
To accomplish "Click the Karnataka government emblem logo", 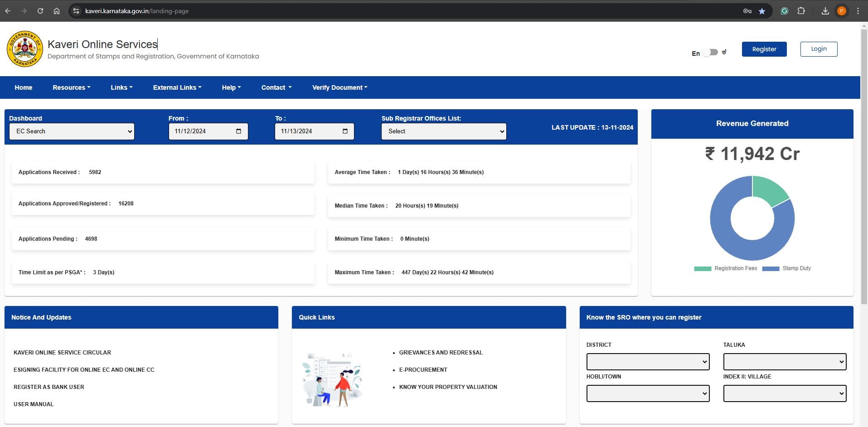I will click(25, 49).
